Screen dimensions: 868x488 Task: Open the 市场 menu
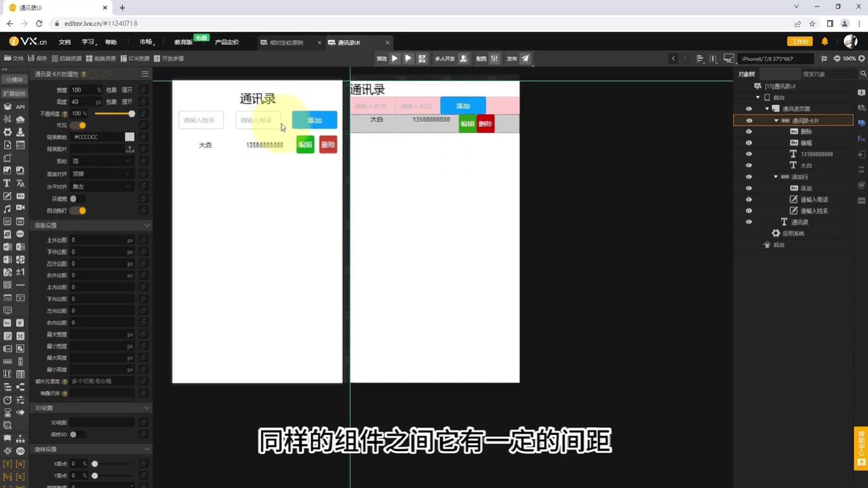pos(147,42)
